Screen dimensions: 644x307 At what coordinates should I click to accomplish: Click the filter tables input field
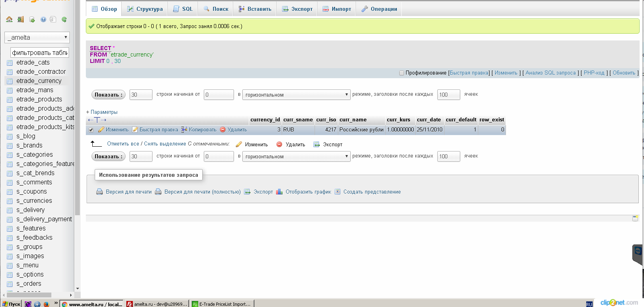point(40,53)
